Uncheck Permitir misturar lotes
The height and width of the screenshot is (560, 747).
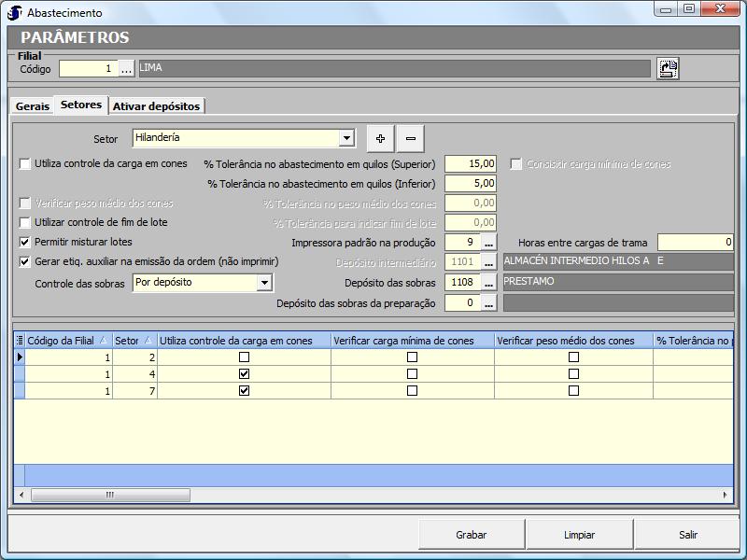[25, 242]
